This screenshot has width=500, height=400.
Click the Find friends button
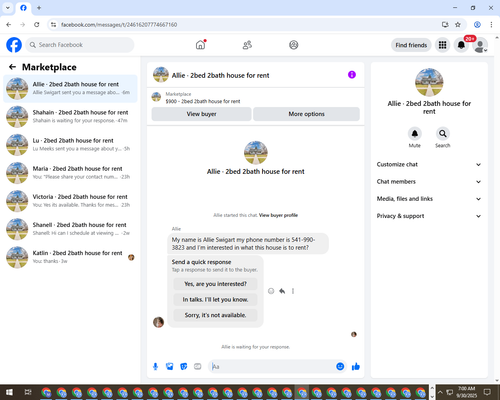pyautogui.click(x=411, y=45)
